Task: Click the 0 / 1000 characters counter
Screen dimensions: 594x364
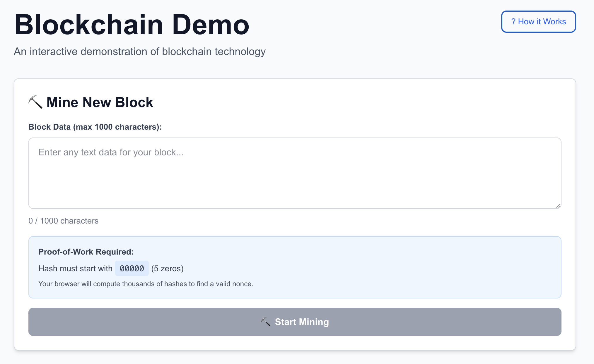Action: pos(63,221)
